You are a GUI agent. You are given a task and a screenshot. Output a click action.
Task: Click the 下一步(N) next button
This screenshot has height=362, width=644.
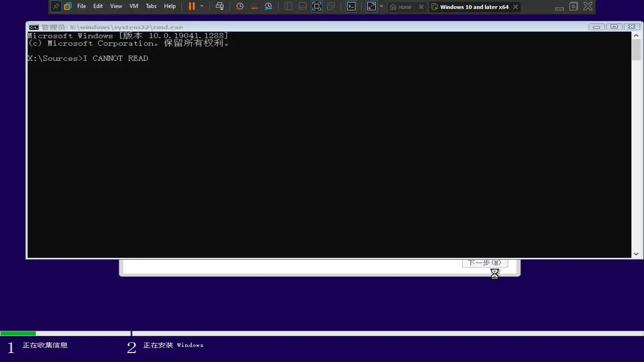tap(485, 263)
